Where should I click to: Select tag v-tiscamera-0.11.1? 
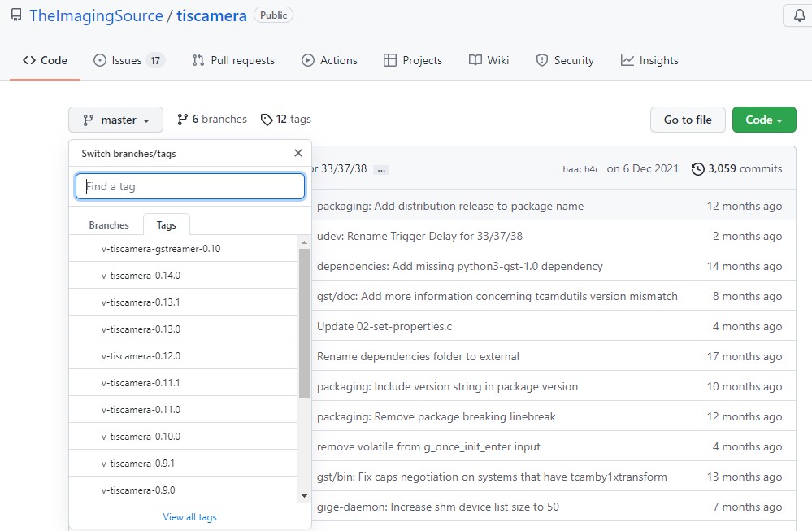(x=184, y=383)
